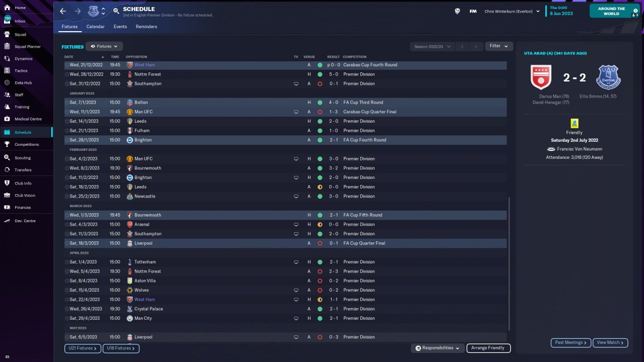Open the Dev. Centre

click(25, 221)
